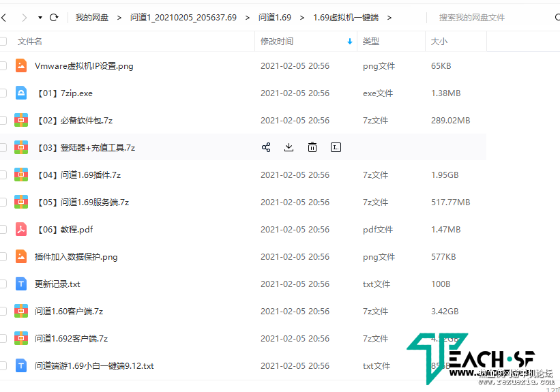Image resolution: width=560 pixels, height=392 pixels.
Task: Click text icon of 问道端游1.69小白一键端9.12.txt
Action: pyautogui.click(x=21, y=365)
